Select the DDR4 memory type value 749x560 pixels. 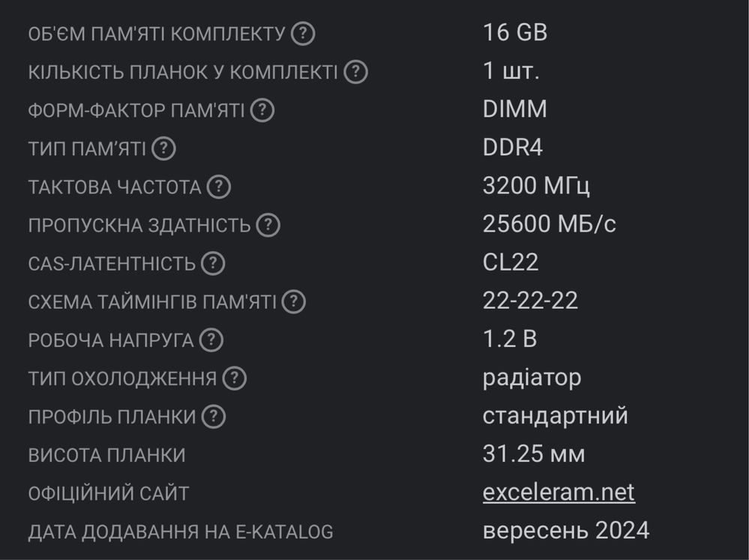[x=513, y=148]
